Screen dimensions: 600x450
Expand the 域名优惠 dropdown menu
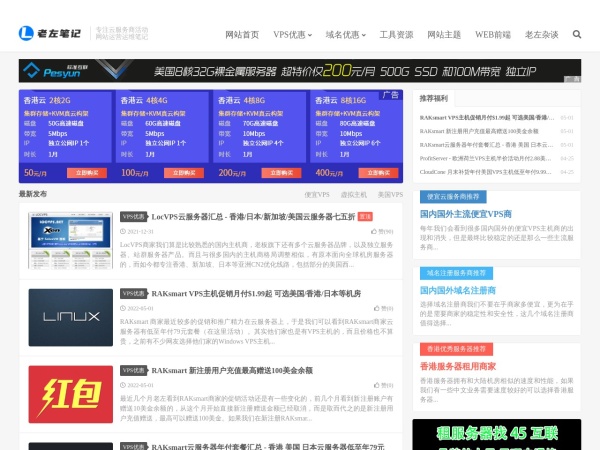click(x=344, y=34)
